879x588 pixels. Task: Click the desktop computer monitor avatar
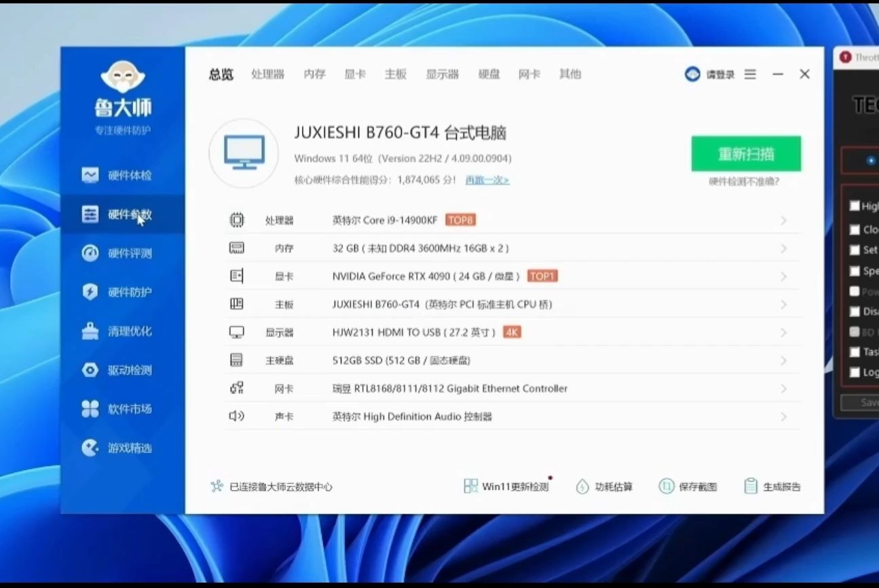pyautogui.click(x=244, y=153)
